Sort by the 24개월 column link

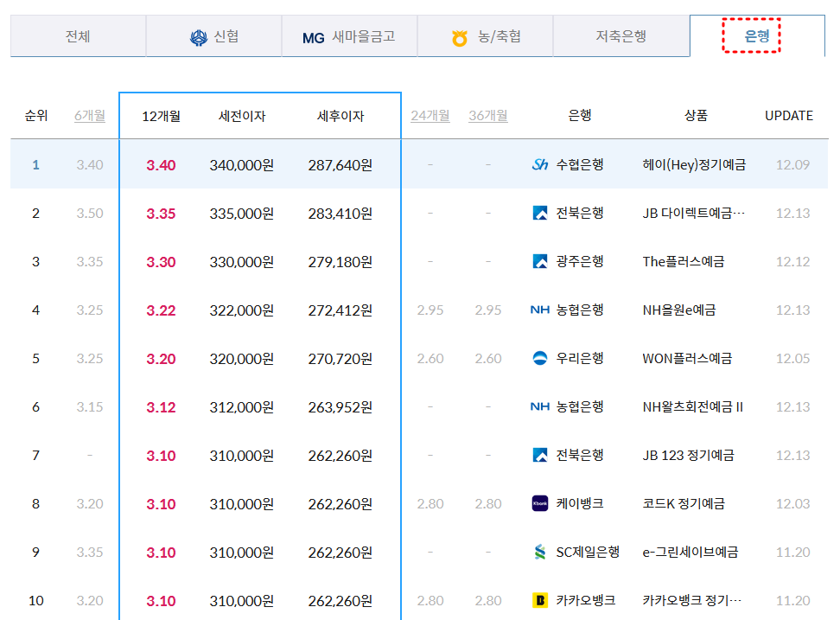430,116
